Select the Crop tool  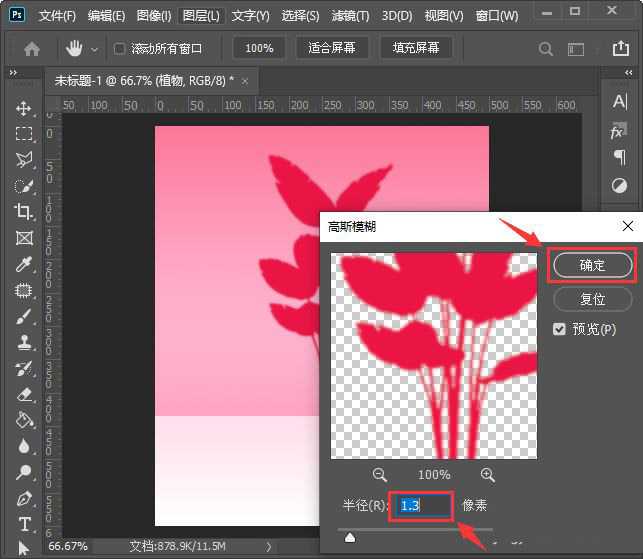tap(23, 212)
